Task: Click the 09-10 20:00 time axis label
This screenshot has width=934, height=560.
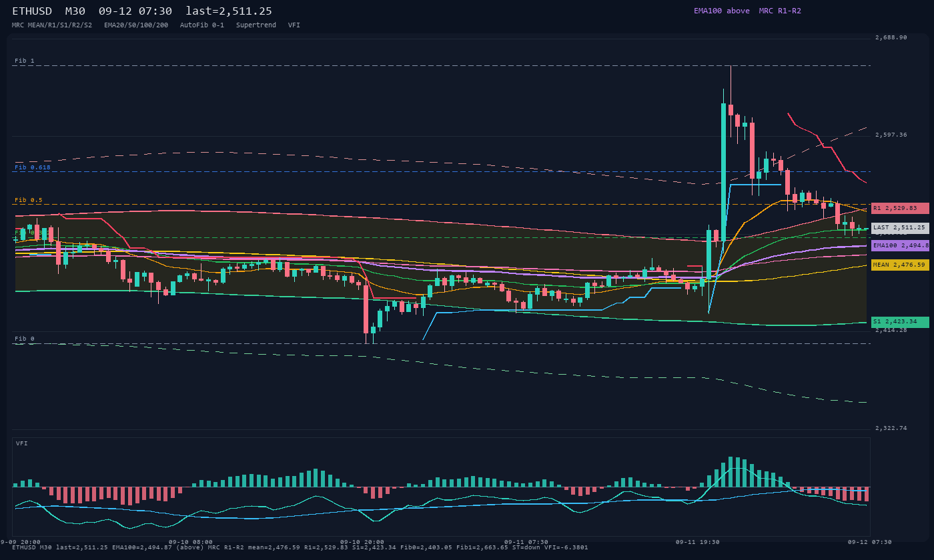Action: pos(362,542)
